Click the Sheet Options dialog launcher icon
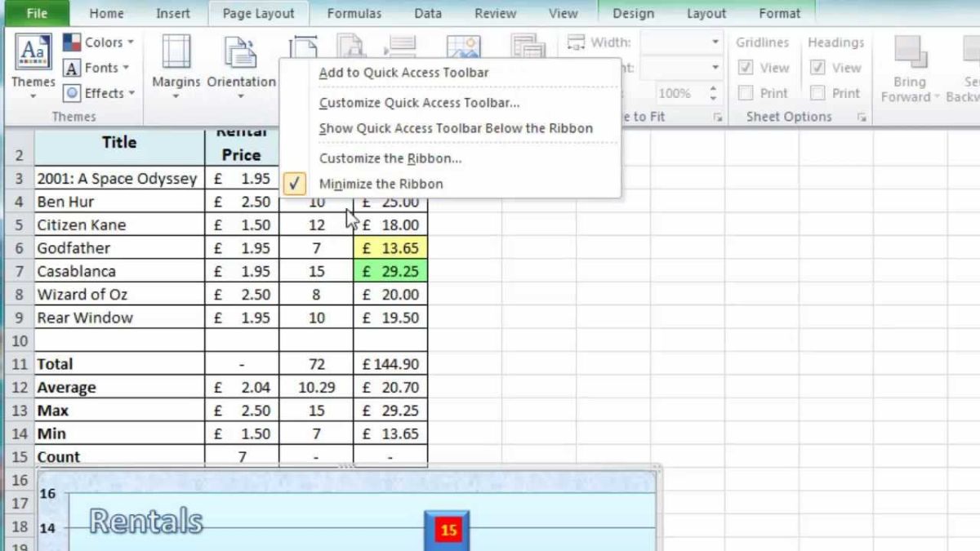The height and width of the screenshot is (551, 980). pyautogui.click(x=862, y=117)
